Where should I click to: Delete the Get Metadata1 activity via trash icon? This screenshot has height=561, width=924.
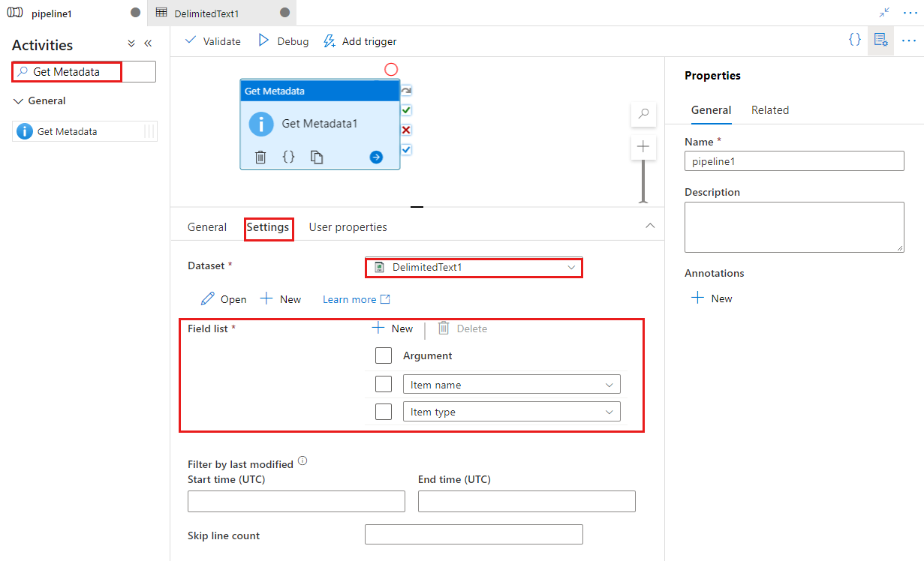tap(260, 157)
